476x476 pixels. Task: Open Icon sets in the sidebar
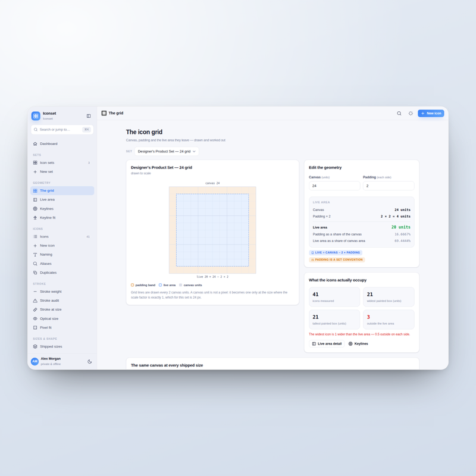(62, 162)
